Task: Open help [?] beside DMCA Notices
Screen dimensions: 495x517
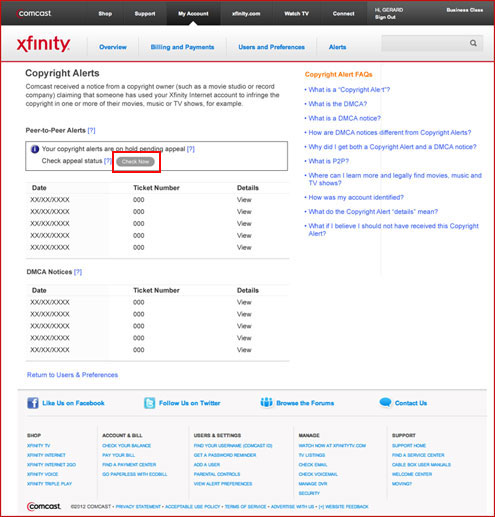Action: point(78,272)
